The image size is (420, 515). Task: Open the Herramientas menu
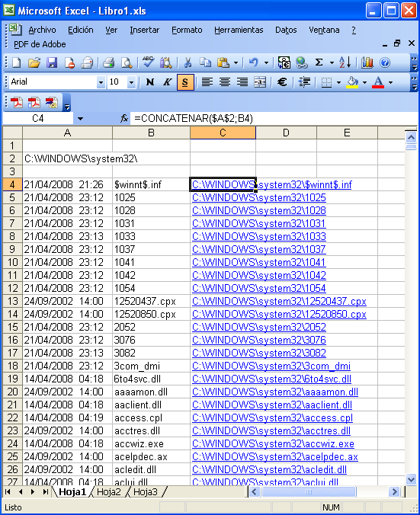click(x=239, y=30)
